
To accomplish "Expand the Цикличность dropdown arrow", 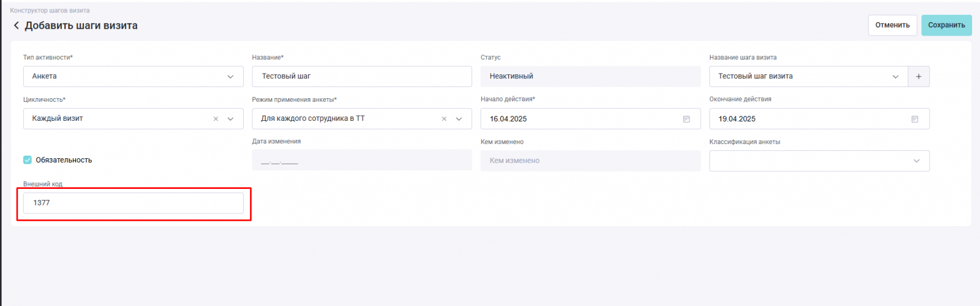I will [x=230, y=119].
